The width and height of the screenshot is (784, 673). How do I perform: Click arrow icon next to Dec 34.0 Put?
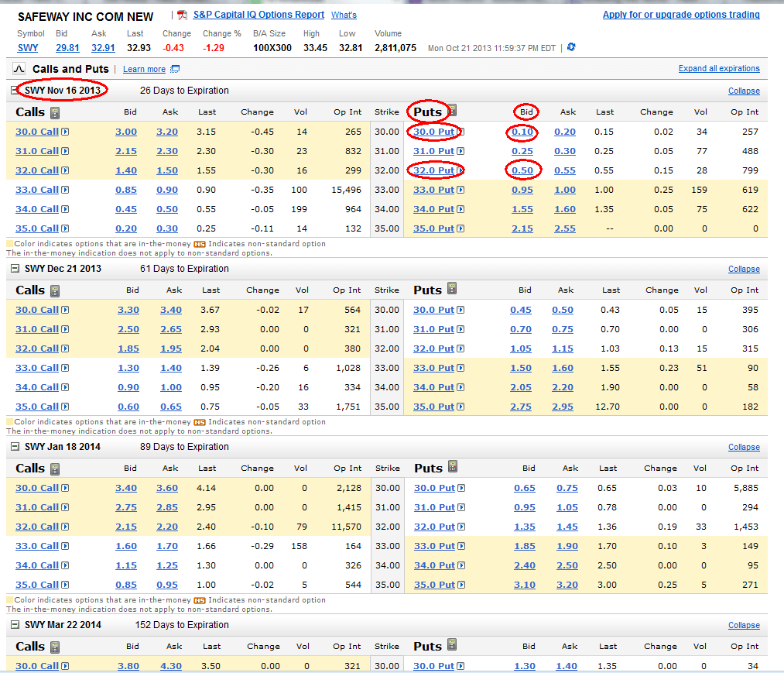tap(460, 387)
